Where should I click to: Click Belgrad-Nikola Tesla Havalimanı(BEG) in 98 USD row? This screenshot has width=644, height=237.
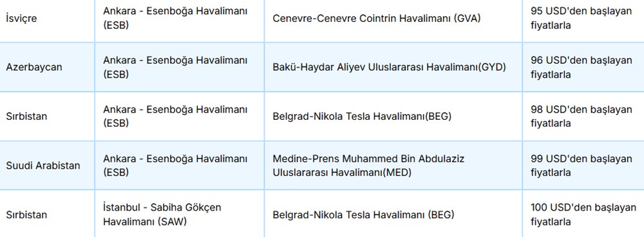pos(362,117)
